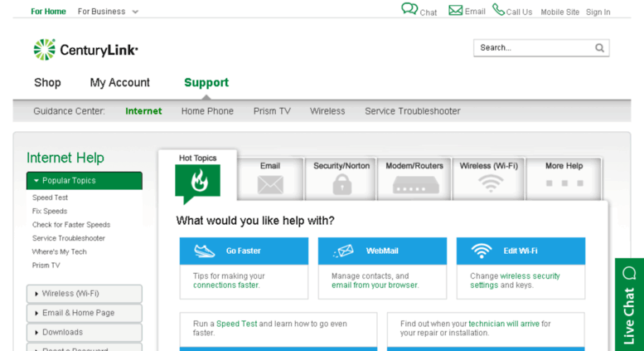Switch to the Prism TV tab
The width and height of the screenshot is (644, 351).
(x=272, y=111)
